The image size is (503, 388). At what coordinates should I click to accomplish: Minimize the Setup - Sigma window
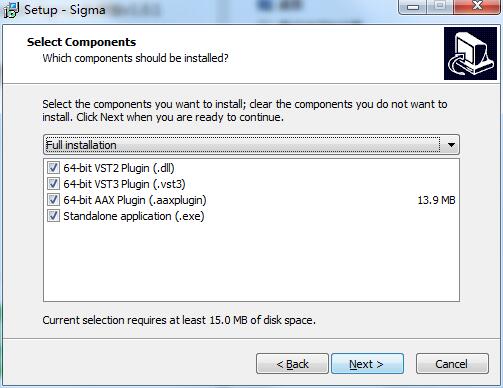[x=413, y=7]
